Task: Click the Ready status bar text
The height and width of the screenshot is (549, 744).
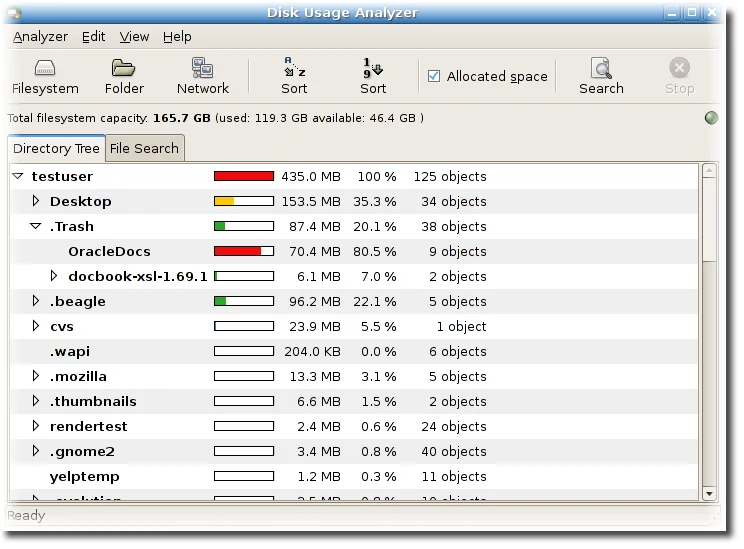Action: [x=26, y=515]
